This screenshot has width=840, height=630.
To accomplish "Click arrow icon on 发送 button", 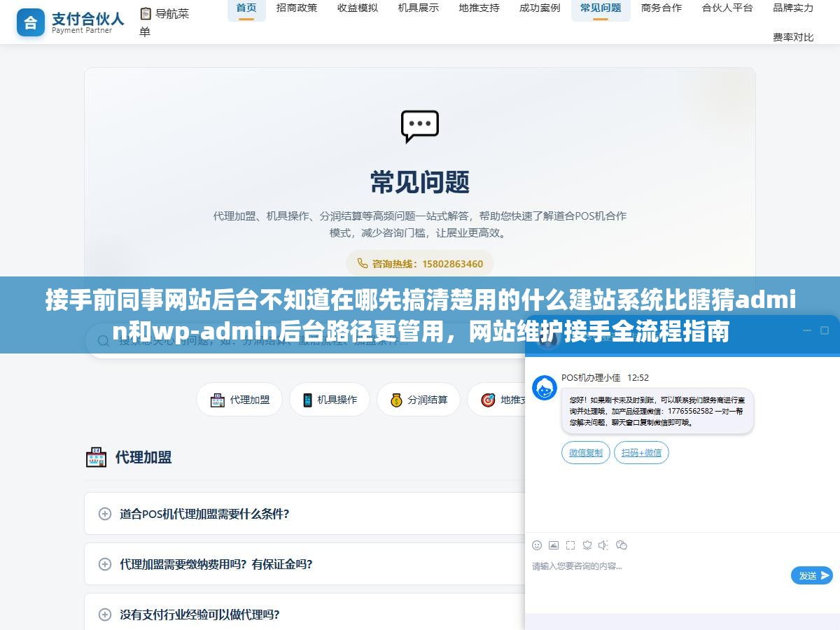I will point(825,575).
